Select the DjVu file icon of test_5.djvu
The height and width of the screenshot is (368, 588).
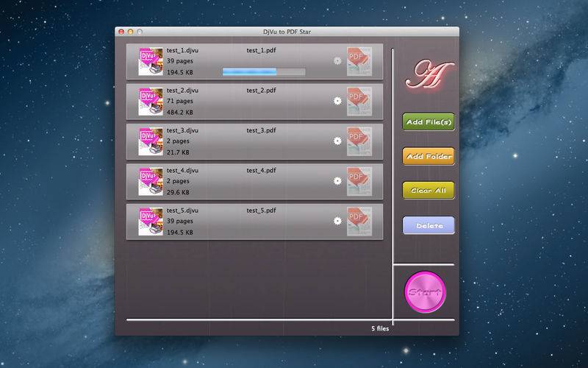point(151,222)
